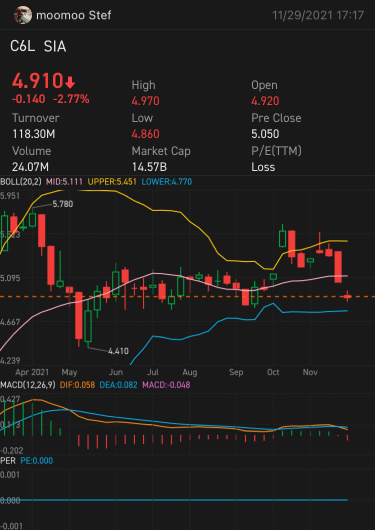This screenshot has height=530, width=375.
Task: Select the -2.77% percentage change
Action: coord(71,99)
